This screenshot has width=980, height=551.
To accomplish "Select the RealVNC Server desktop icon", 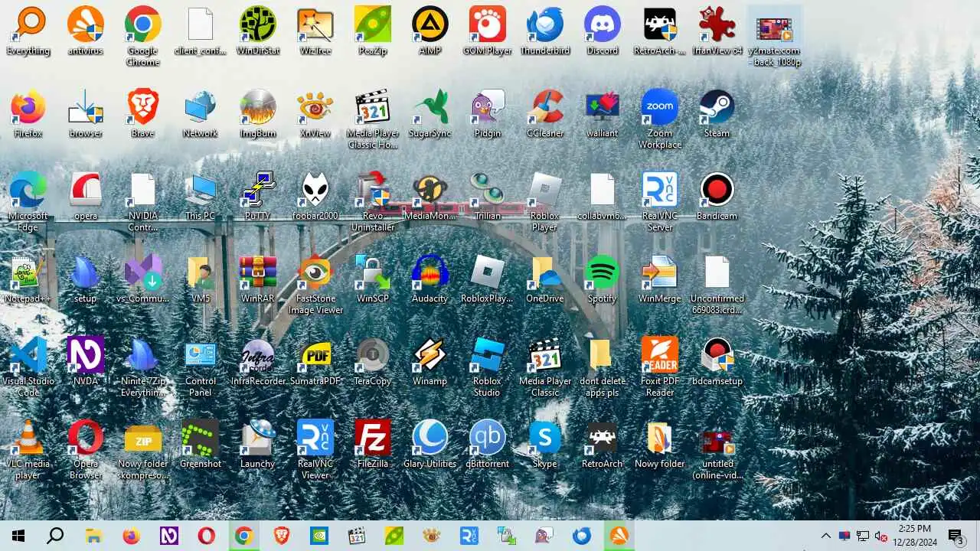I will click(x=660, y=201).
